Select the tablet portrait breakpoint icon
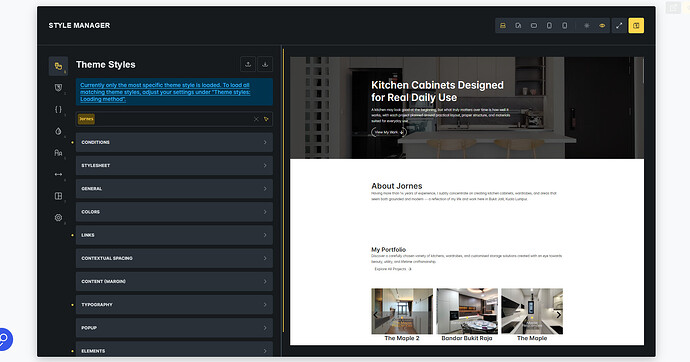 [x=549, y=26]
